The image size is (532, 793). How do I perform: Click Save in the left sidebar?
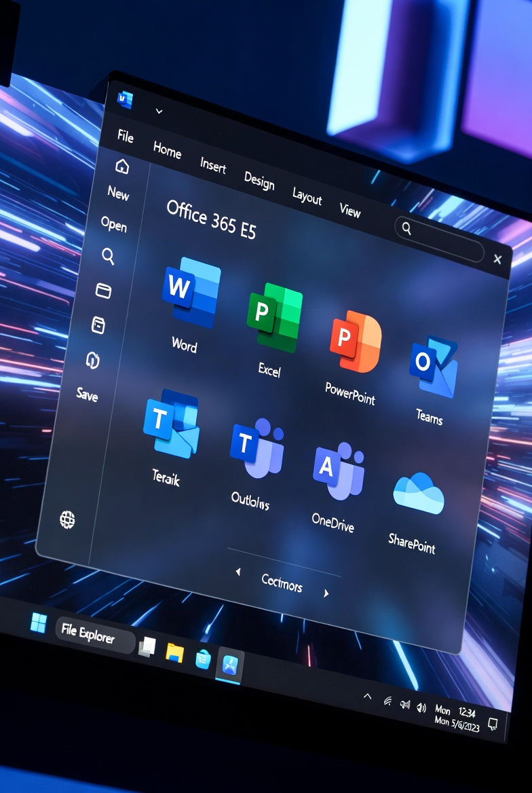click(x=87, y=394)
